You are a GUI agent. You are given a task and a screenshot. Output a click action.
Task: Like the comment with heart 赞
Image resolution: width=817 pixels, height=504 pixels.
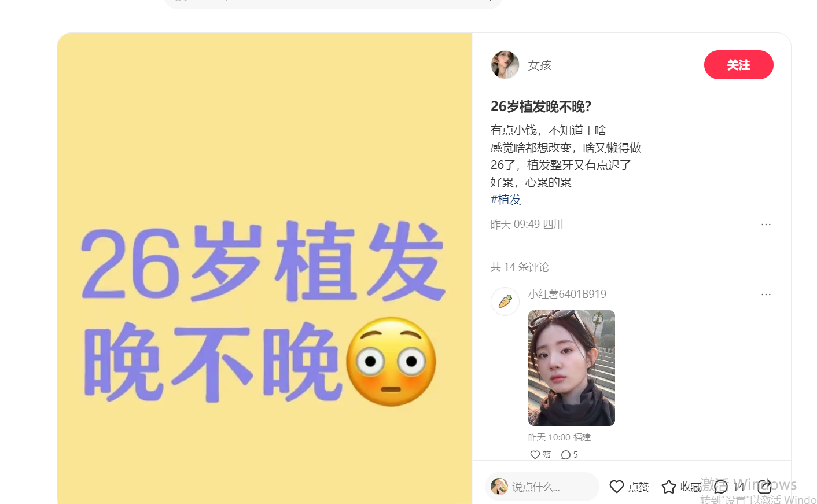click(540, 455)
